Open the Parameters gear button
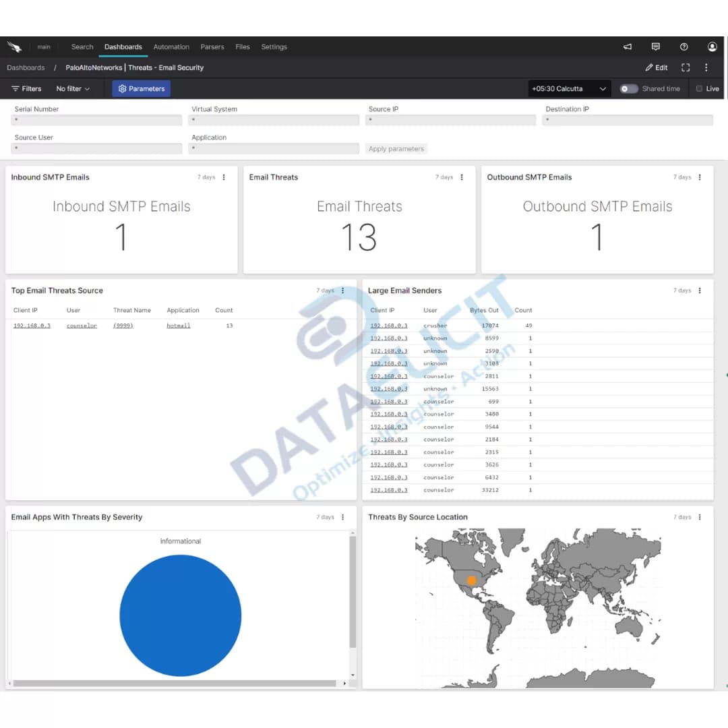Viewport: 728px width, 728px height. [141, 88]
